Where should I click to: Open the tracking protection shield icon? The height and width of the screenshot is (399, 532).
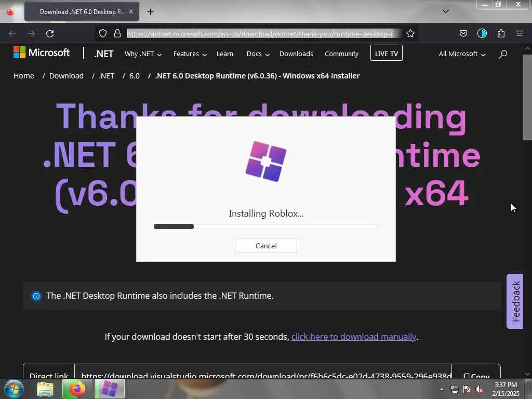[x=103, y=33]
